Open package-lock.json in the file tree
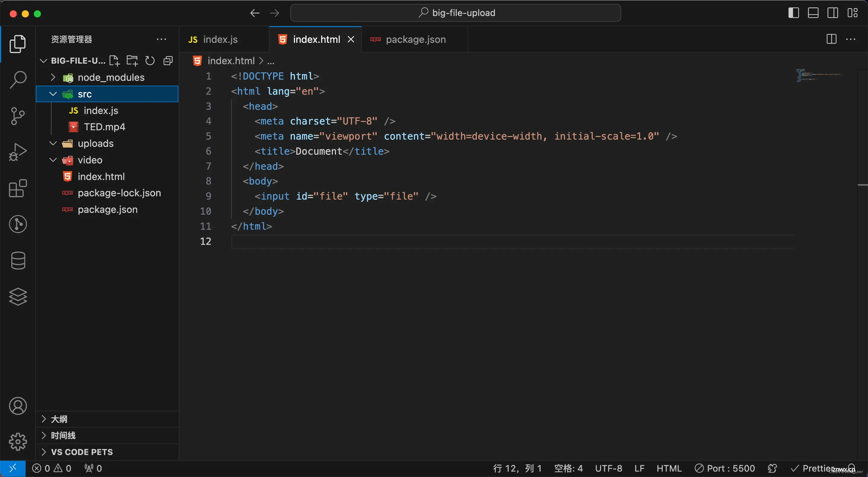This screenshot has width=868, height=477. (x=107, y=193)
